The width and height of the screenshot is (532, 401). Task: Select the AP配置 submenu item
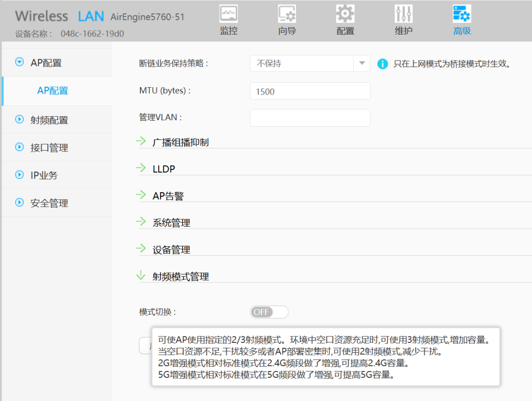pyautogui.click(x=53, y=91)
